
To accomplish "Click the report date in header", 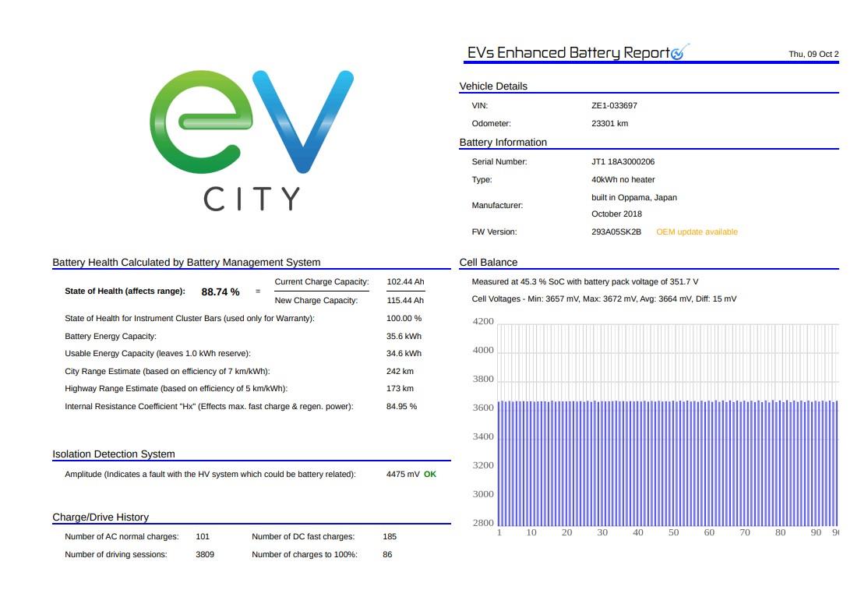I will click(813, 55).
